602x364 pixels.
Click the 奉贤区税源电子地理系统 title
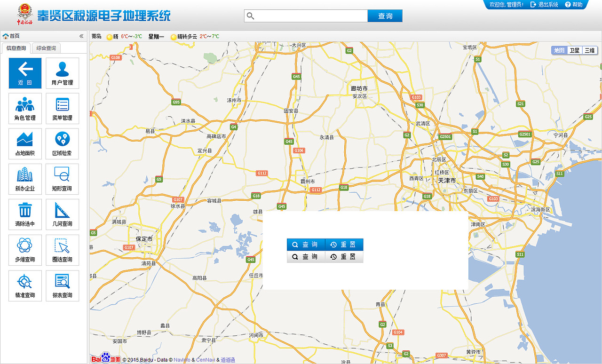tap(104, 16)
